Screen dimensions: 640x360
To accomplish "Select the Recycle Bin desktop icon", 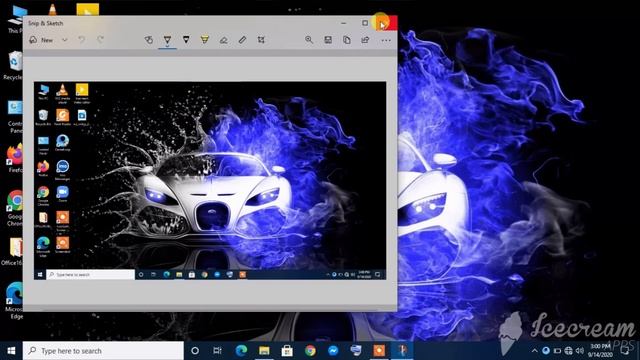I will (14, 66).
